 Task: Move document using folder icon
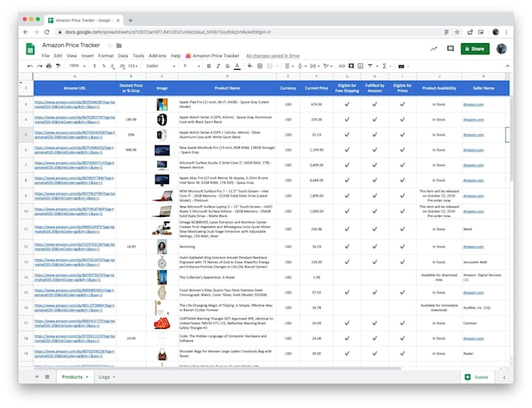tap(119, 45)
